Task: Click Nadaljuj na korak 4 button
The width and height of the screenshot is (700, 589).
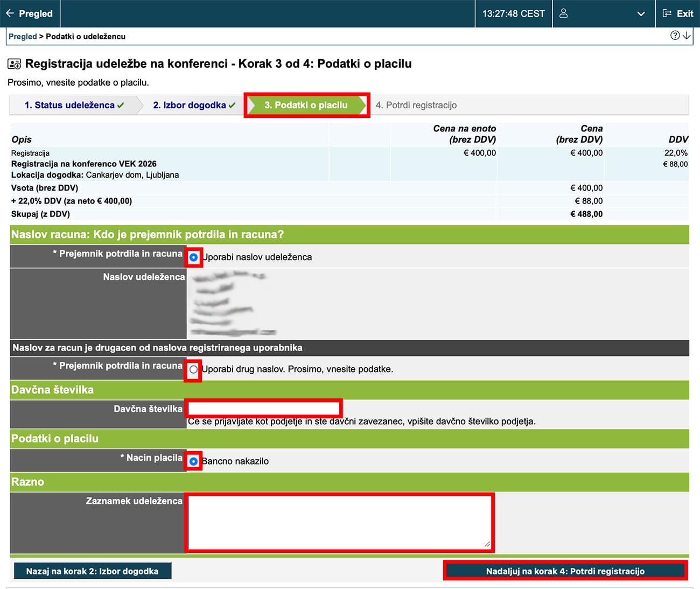Action: (x=565, y=571)
